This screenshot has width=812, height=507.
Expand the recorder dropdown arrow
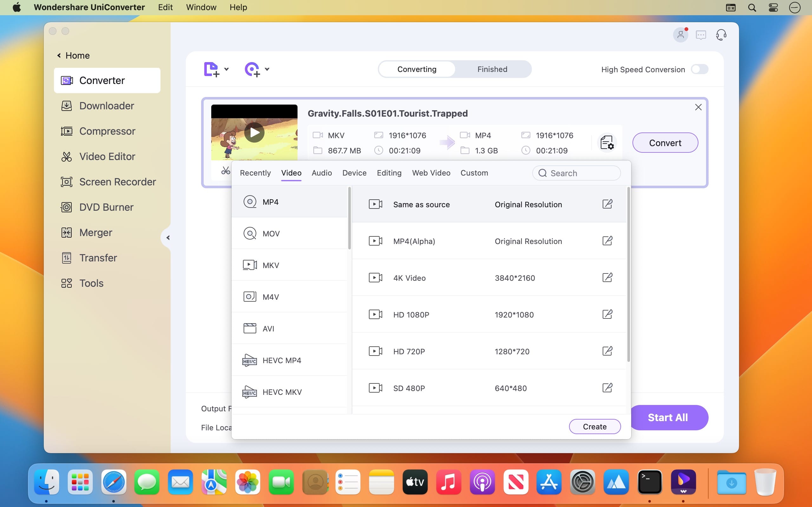coord(267,69)
